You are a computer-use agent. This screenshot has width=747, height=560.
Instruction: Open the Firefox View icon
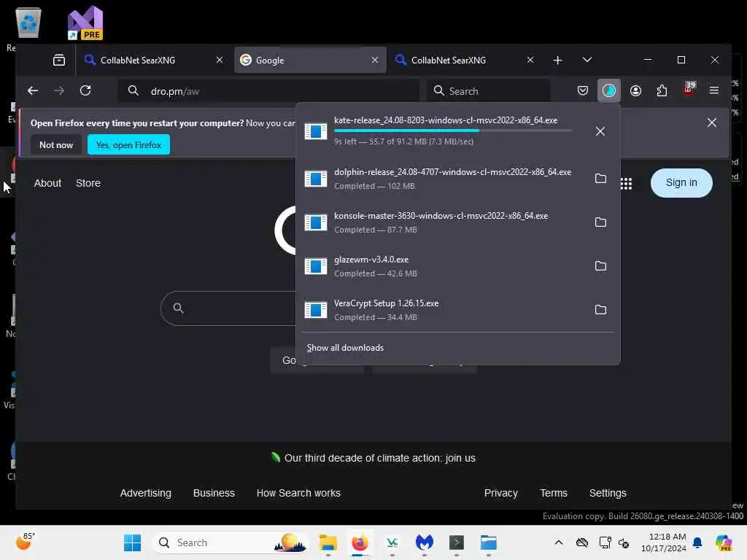(59, 60)
